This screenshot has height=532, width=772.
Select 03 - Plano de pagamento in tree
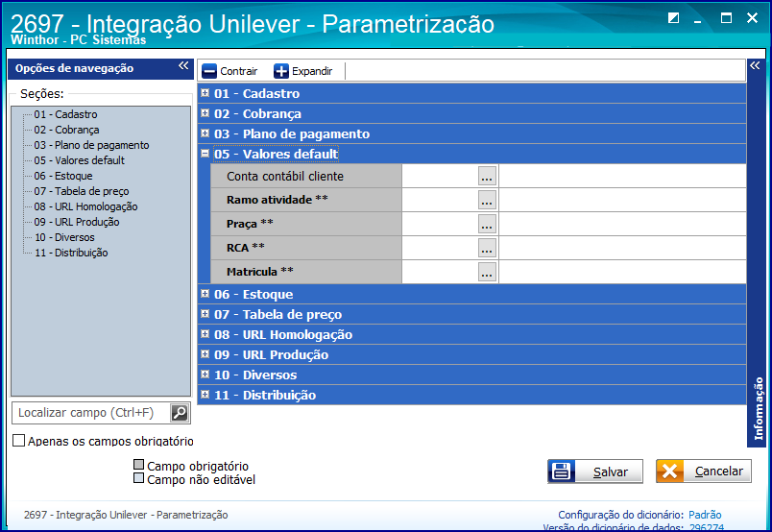pyautogui.click(x=91, y=145)
